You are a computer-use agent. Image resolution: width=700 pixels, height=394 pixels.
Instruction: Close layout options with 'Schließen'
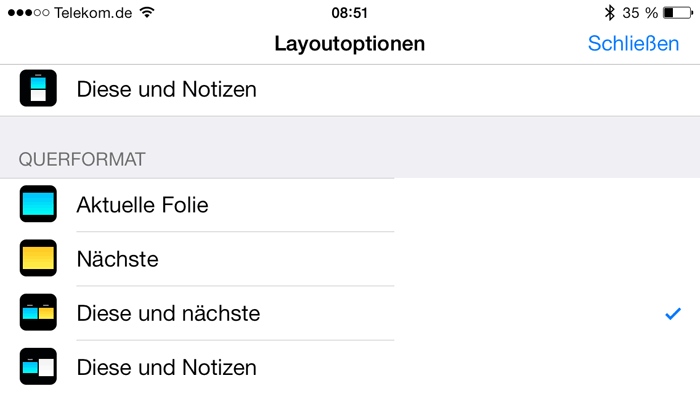(633, 43)
